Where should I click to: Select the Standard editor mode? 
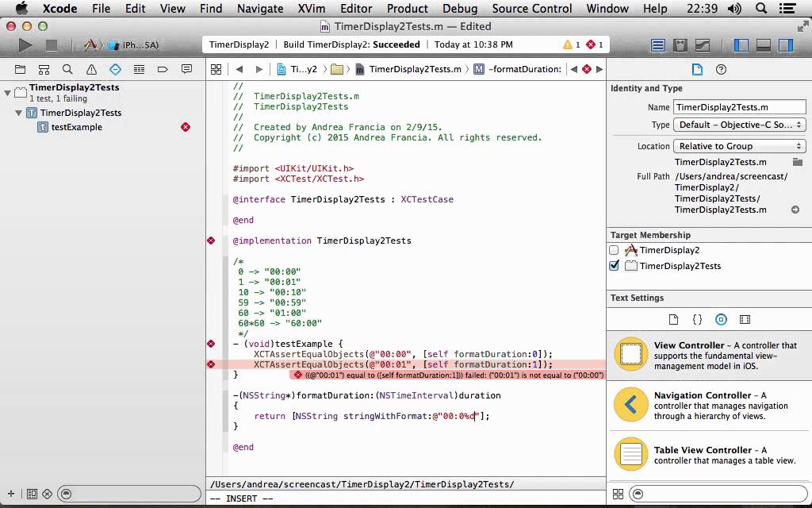point(657,45)
